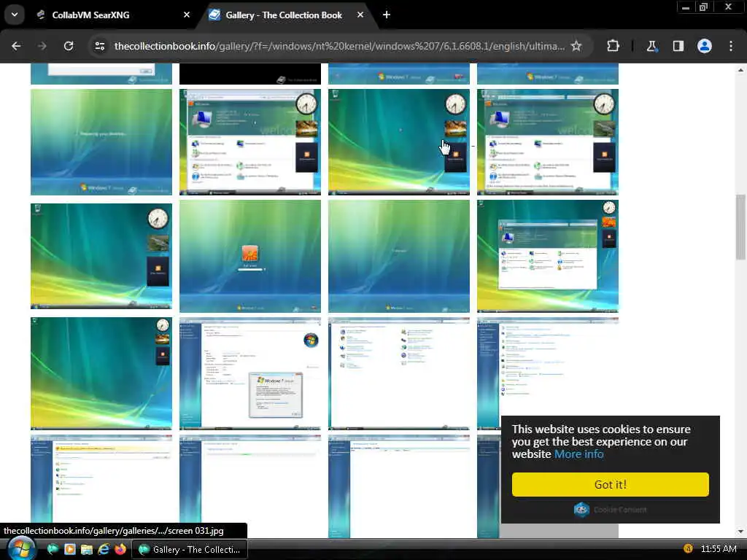Open the More info cookie link
This screenshot has height=560, width=747.
(578, 454)
